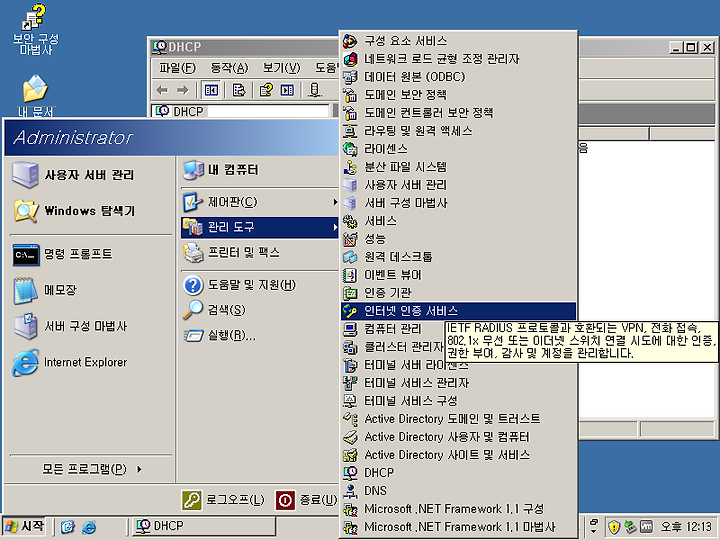Open 보안 구성 마법사 desktop icon
This screenshot has height=540, width=720.
pyautogui.click(x=35, y=29)
